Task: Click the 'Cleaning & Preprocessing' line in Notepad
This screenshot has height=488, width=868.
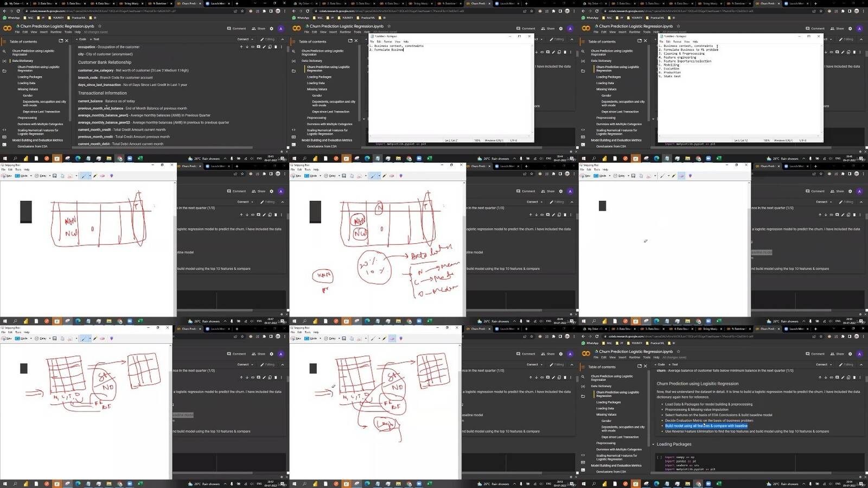Action: tap(684, 53)
